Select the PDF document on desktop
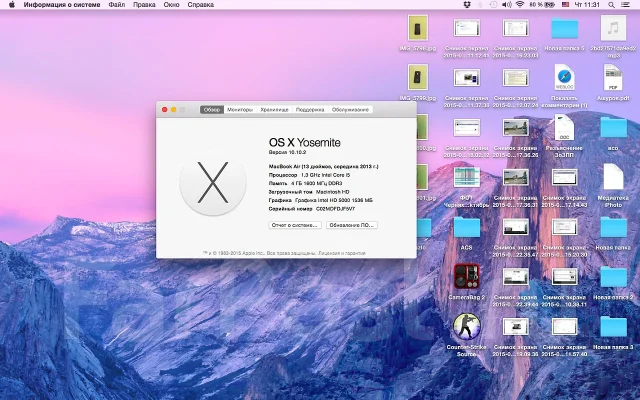Screen dimensions: 640x400 click(x=613, y=77)
